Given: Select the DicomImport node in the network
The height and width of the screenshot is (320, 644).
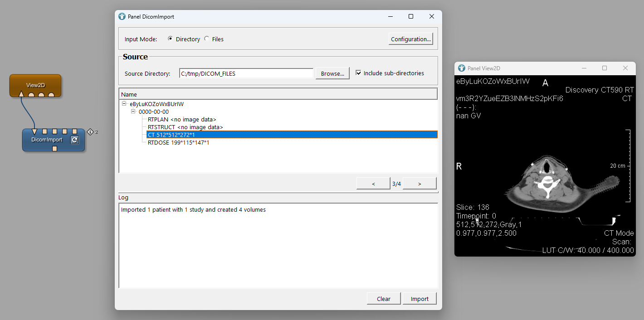Looking at the screenshot, I should click(48, 140).
